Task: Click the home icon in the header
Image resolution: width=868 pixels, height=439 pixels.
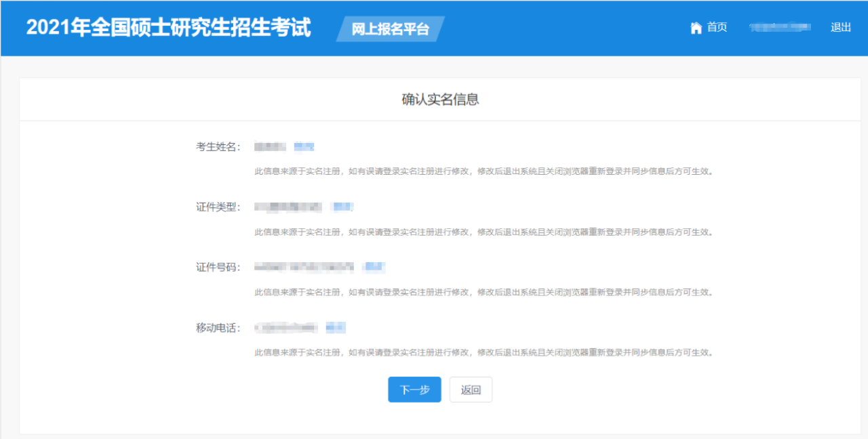Action: (696, 28)
